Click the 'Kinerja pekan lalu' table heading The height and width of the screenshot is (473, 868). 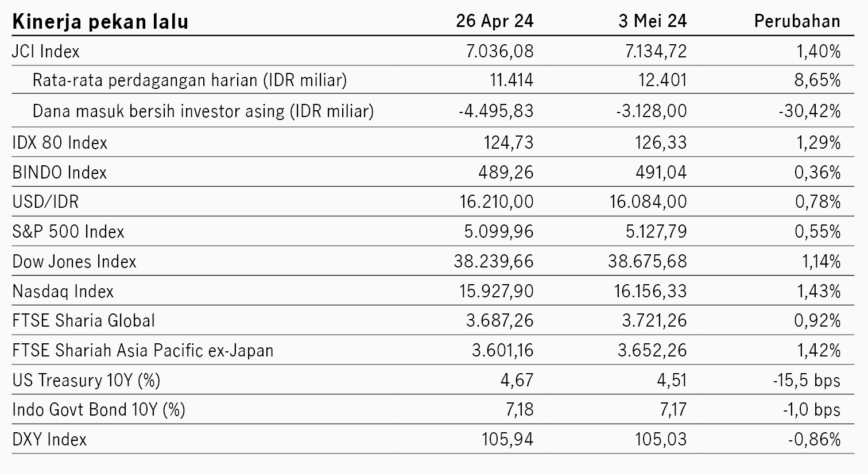(100, 22)
